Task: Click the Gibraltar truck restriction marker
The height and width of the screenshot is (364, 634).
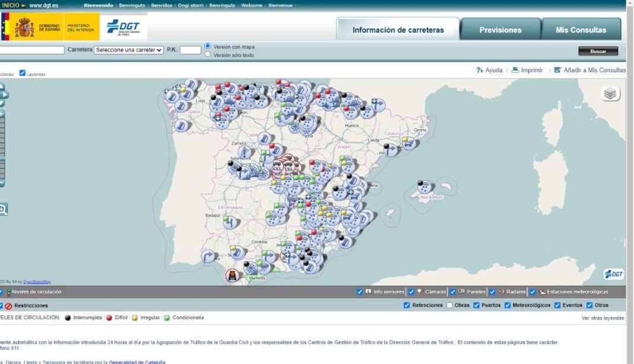Action: coord(233,276)
